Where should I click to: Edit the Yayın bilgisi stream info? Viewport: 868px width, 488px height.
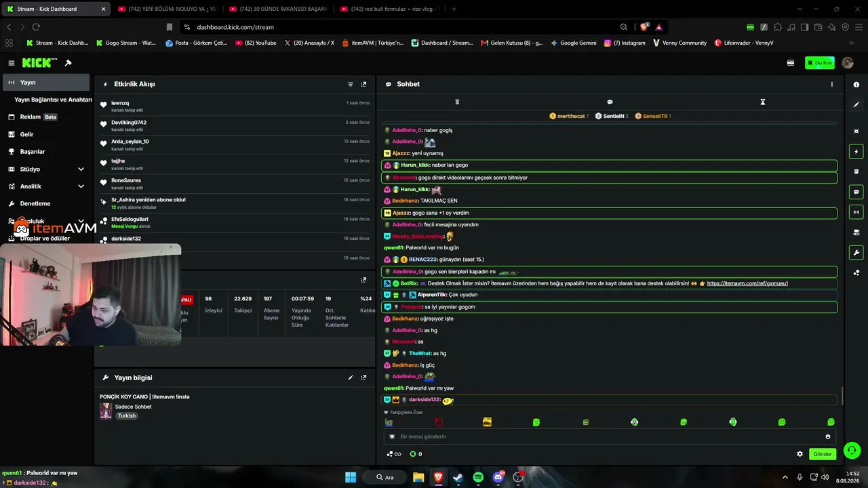tap(351, 378)
